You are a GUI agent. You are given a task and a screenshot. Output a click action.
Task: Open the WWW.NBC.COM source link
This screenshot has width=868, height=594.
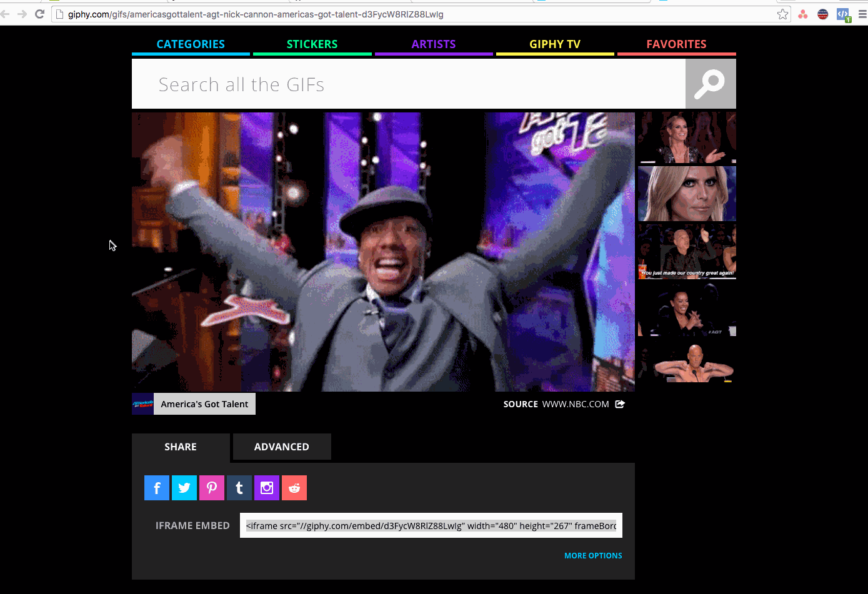[576, 404]
